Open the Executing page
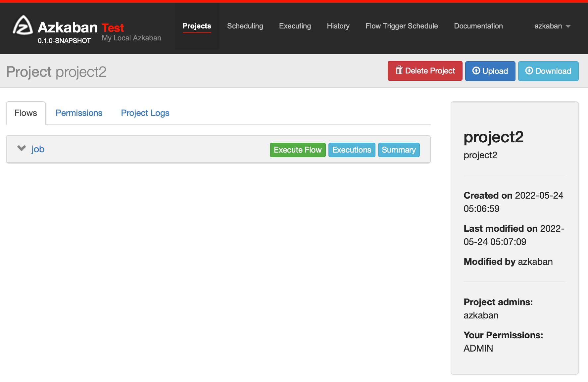 (295, 26)
